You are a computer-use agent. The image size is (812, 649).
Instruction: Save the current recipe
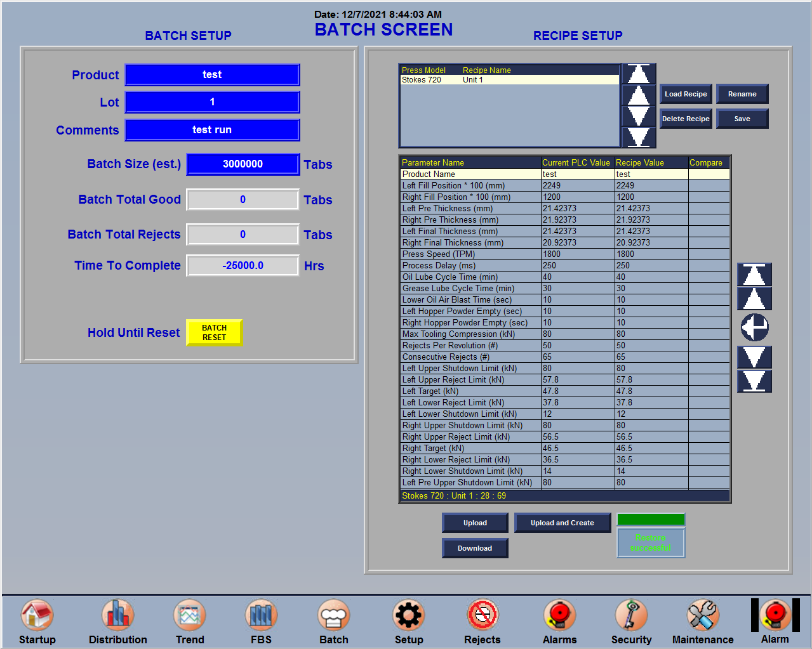[742, 118]
